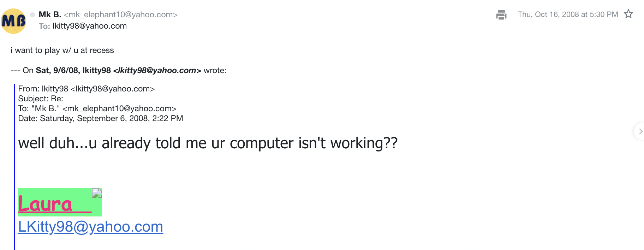
Task: Open the pink Laura signature link
Action: click(x=45, y=204)
